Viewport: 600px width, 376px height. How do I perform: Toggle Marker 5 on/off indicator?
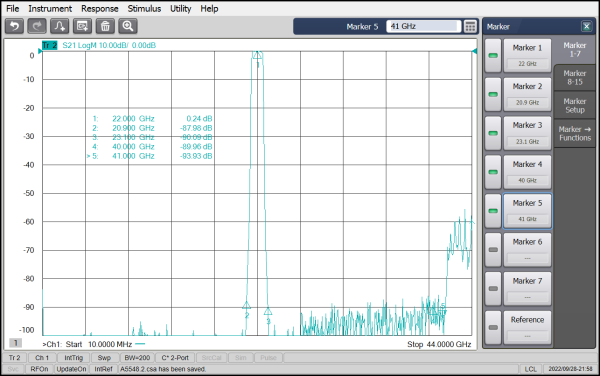493,211
